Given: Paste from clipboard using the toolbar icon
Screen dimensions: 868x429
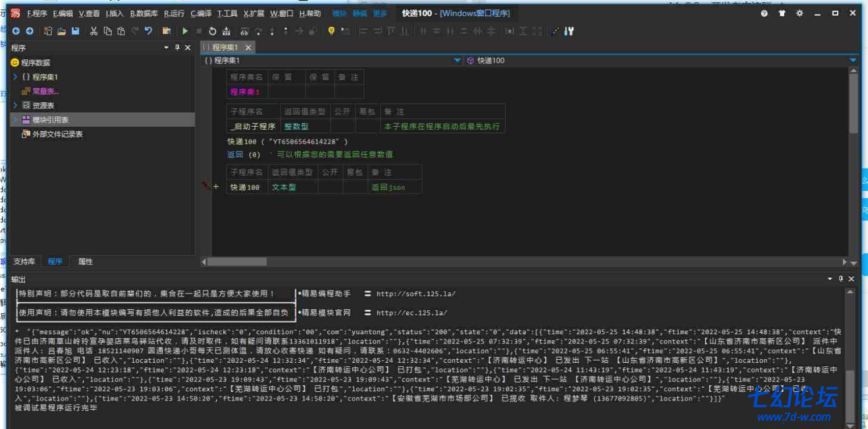Looking at the screenshot, I should point(121,31).
